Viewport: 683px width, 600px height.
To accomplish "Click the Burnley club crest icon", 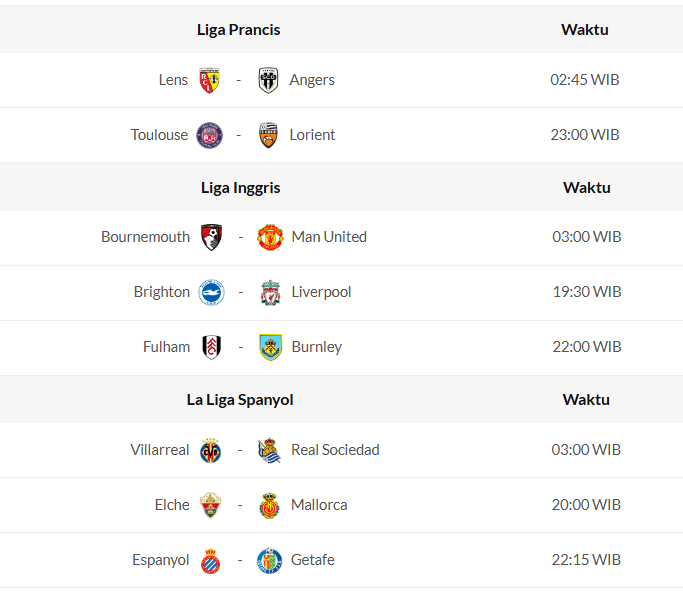I will coord(270,348).
